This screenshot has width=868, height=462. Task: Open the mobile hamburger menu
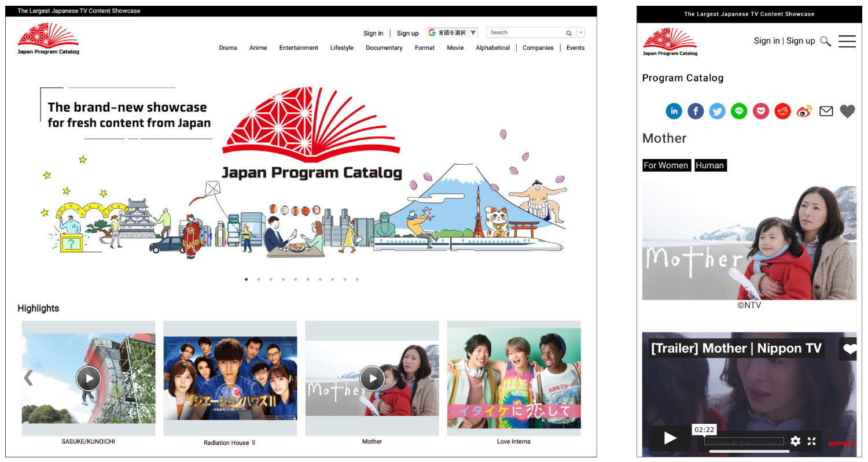click(847, 41)
